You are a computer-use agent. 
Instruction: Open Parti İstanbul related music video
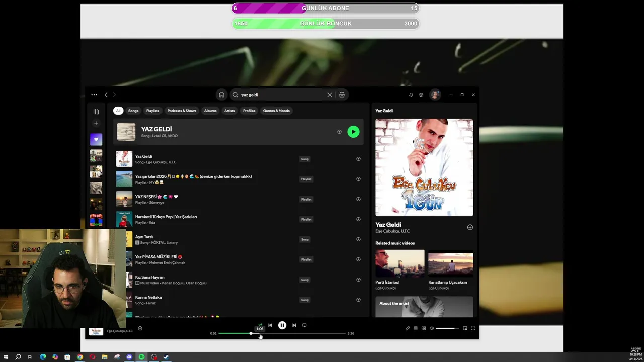399,270
